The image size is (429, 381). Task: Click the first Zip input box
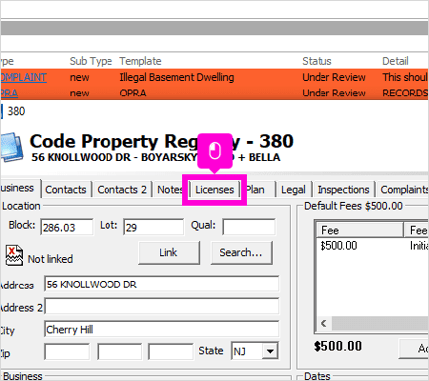pos(67,352)
